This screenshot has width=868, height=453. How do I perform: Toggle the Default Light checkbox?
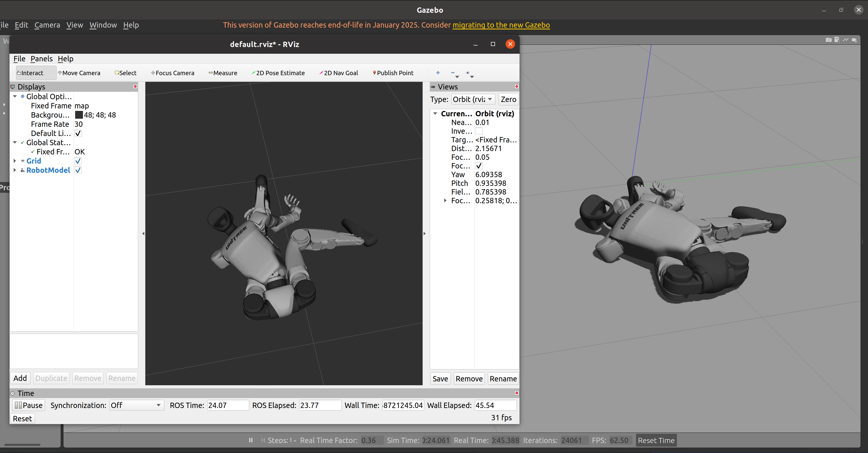click(x=78, y=133)
